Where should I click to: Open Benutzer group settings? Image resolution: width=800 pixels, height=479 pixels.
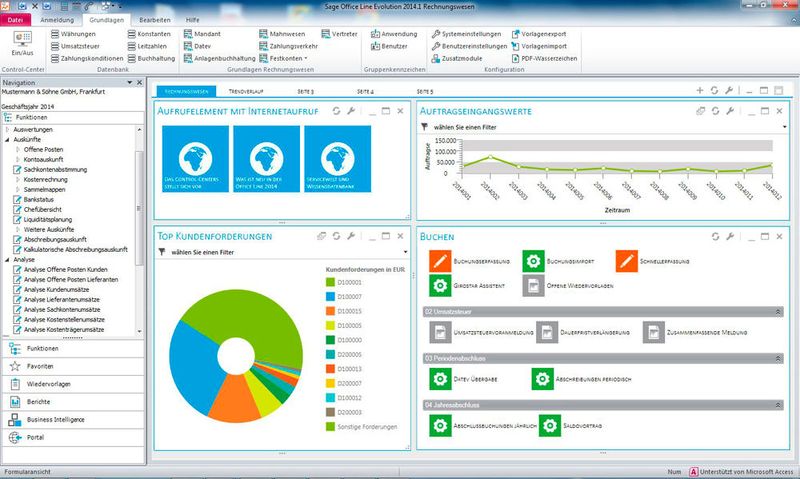click(x=389, y=46)
